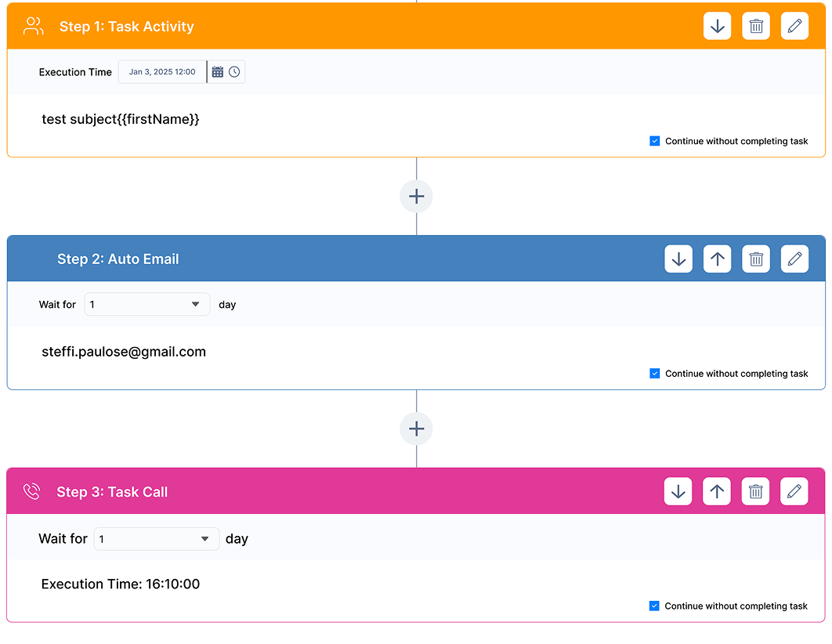
Task: Edit the Step 1 Task Activity
Action: (794, 26)
